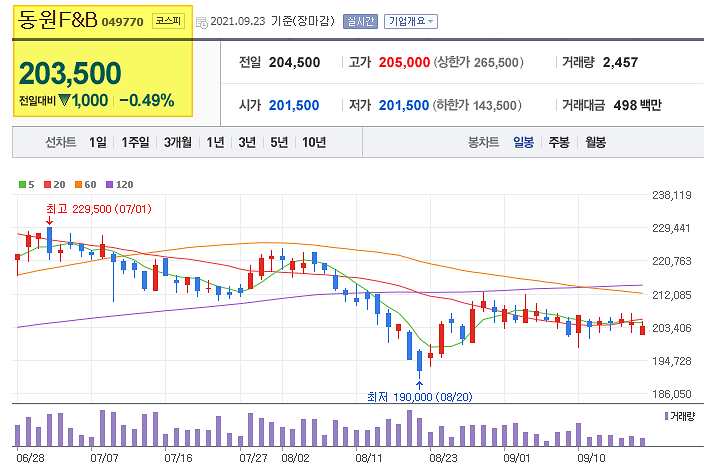
Task: Click the 최고 229,500 (07/01) marker
Action: tap(99, 209)
